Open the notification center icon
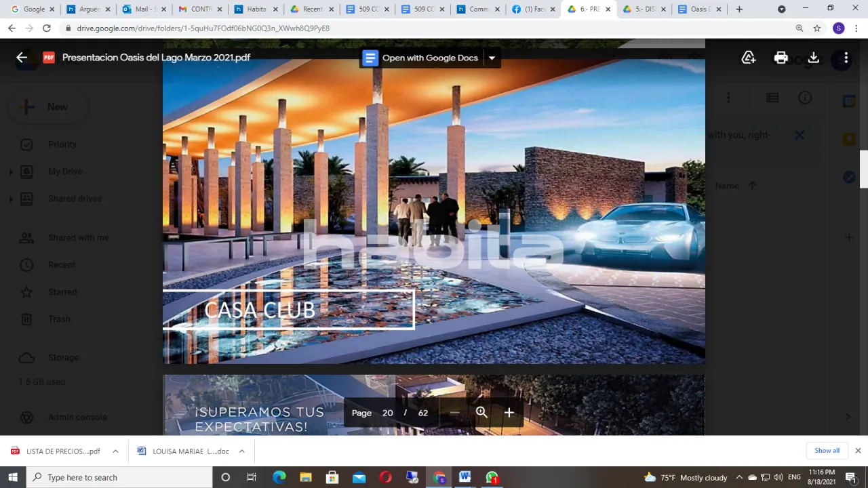868x488 pixels. 851,477
